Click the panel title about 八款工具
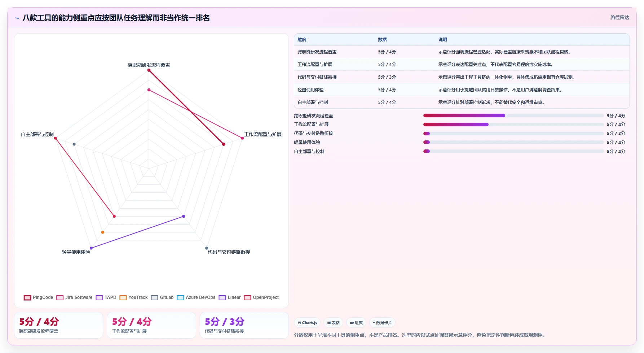Image resolution: width=644 pixels, height=353 pixels. [x=116, y=18]
